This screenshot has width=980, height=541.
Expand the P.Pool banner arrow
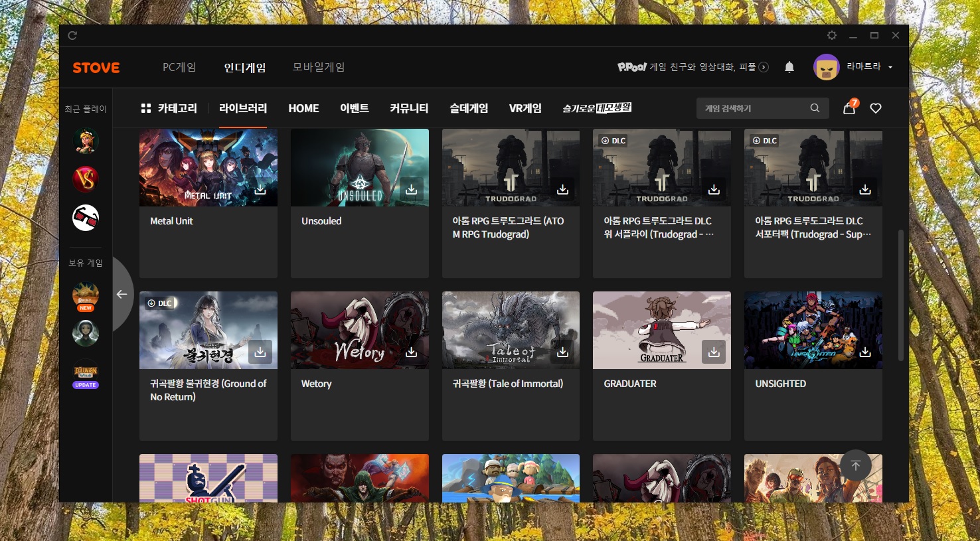[x=764, y=67]
